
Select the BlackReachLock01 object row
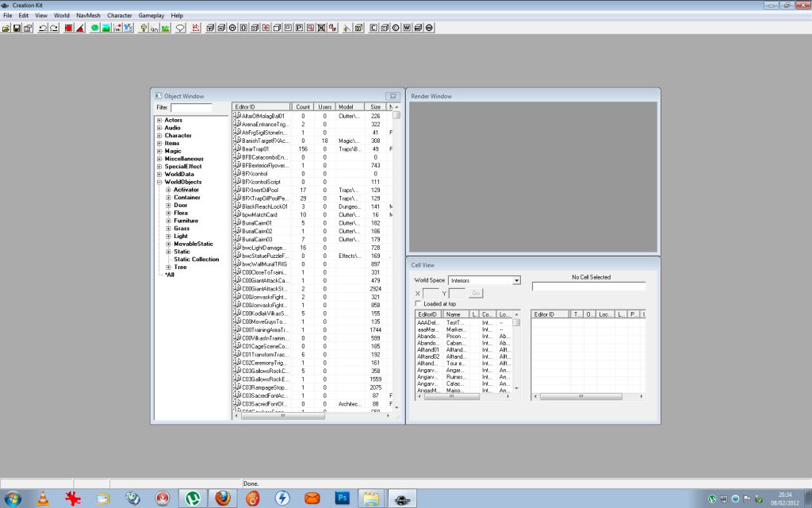pyautogui.click(x=312, y=207)
